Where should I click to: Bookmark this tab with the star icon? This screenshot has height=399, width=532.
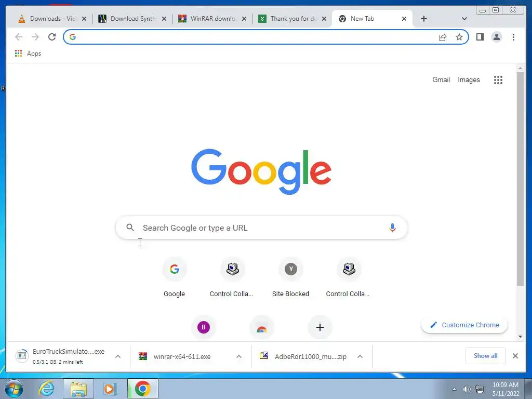[x=459, y=37]
